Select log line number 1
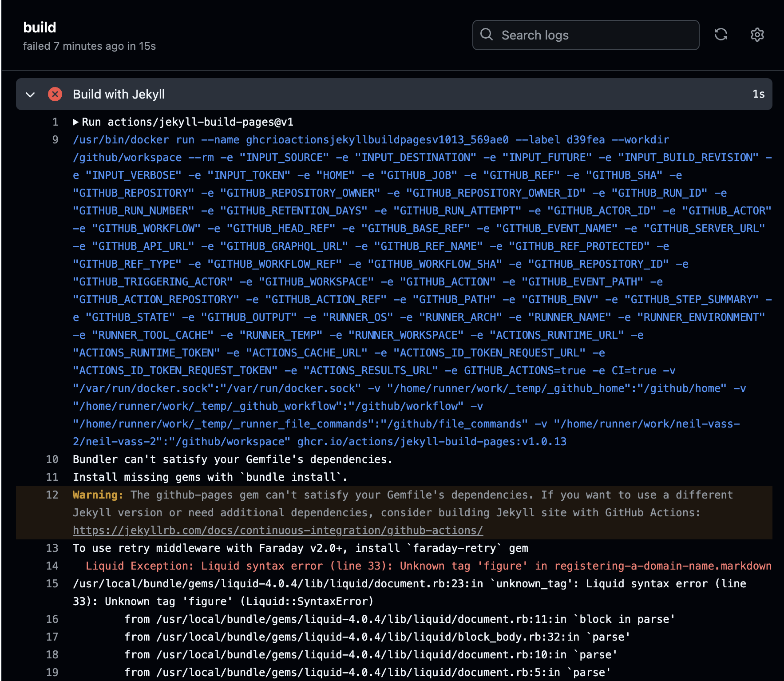 [55, 122]
